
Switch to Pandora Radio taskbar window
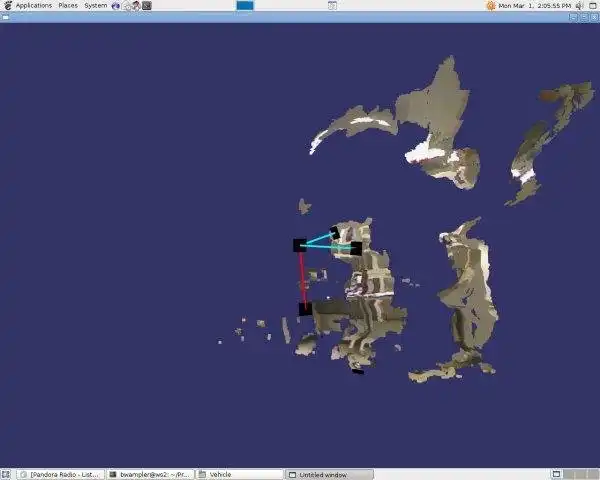coord(60,475)
